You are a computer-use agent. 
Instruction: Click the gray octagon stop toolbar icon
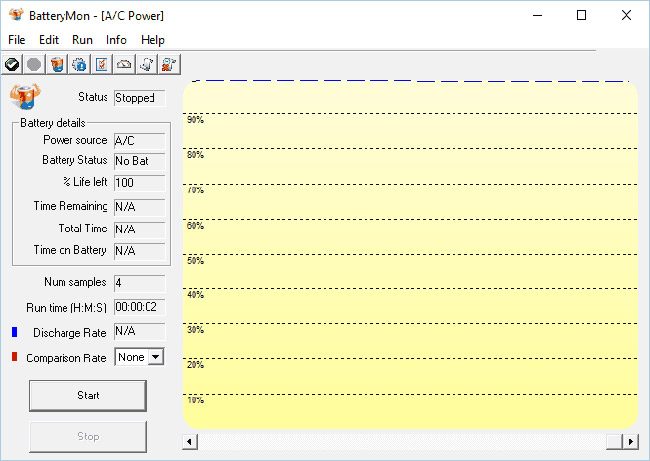coord(34,64)
